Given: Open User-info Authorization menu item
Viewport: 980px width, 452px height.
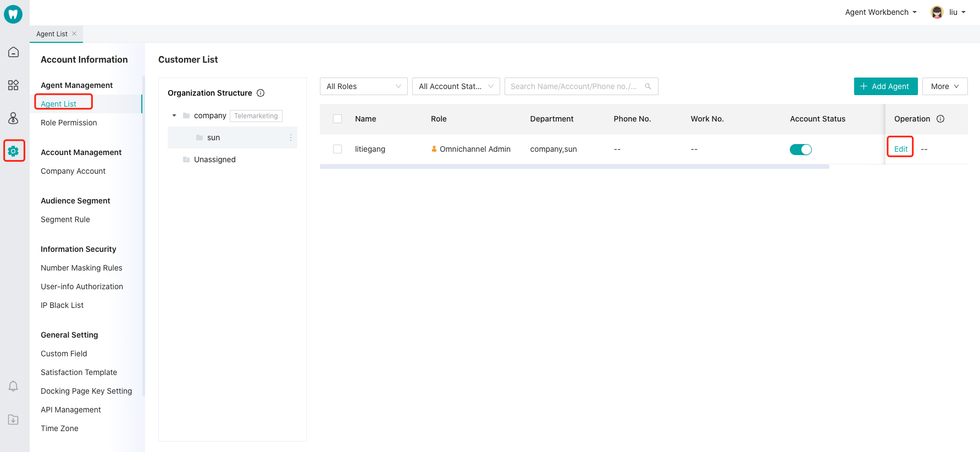Looking at the screenshot, I should [82, 286].
